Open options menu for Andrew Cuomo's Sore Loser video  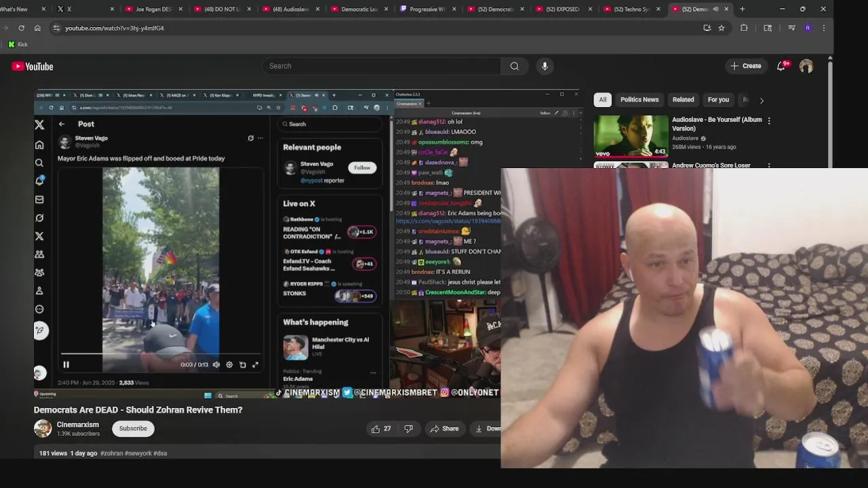[769, 165]
